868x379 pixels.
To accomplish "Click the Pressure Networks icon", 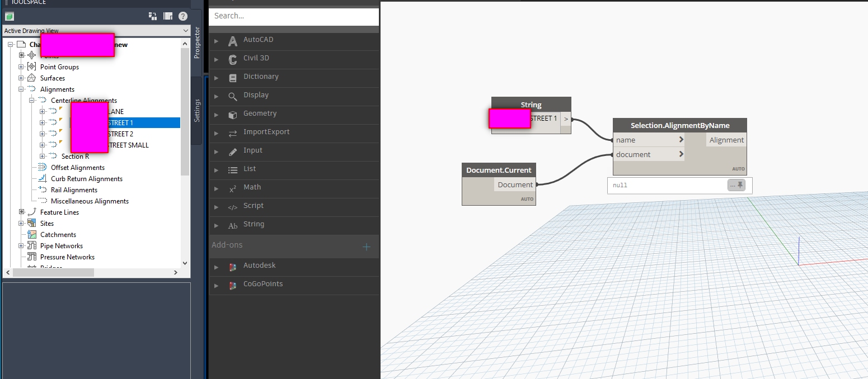I will pos(31,257).
